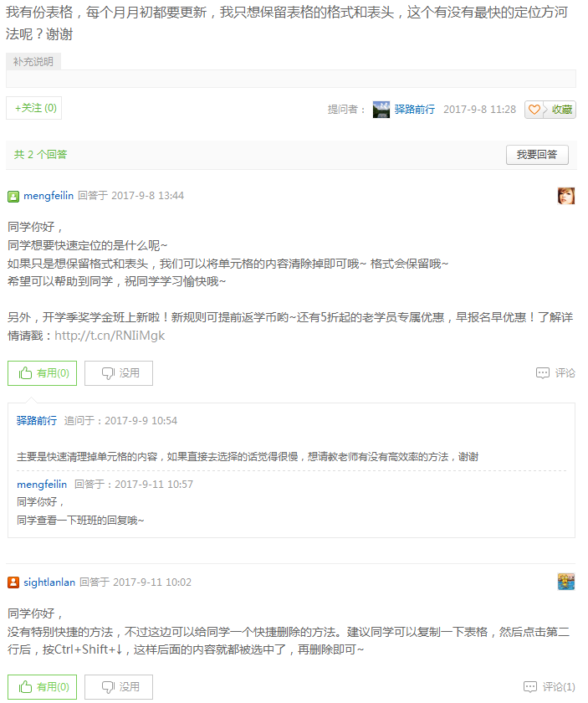Screen dimensions: 588x703
Task: Open asker profile link 驿路前行 beside 提问者
Action: [x=415, y=110]
